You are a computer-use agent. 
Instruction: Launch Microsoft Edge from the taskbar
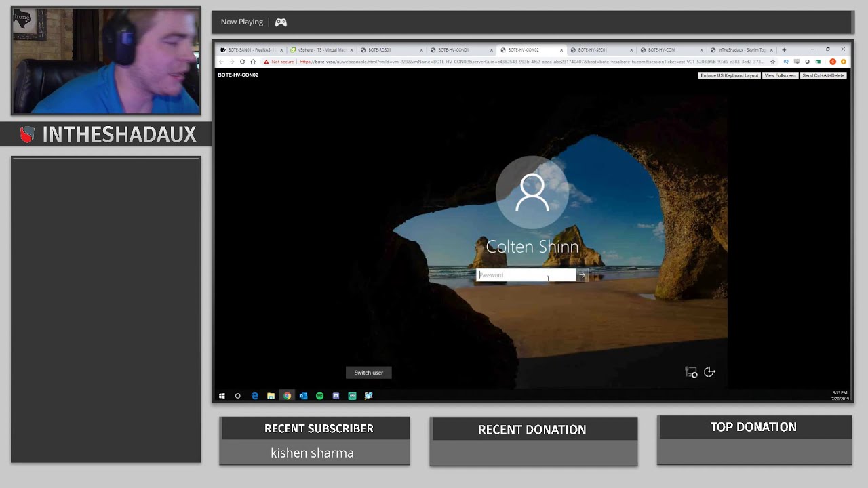point(255,396)
